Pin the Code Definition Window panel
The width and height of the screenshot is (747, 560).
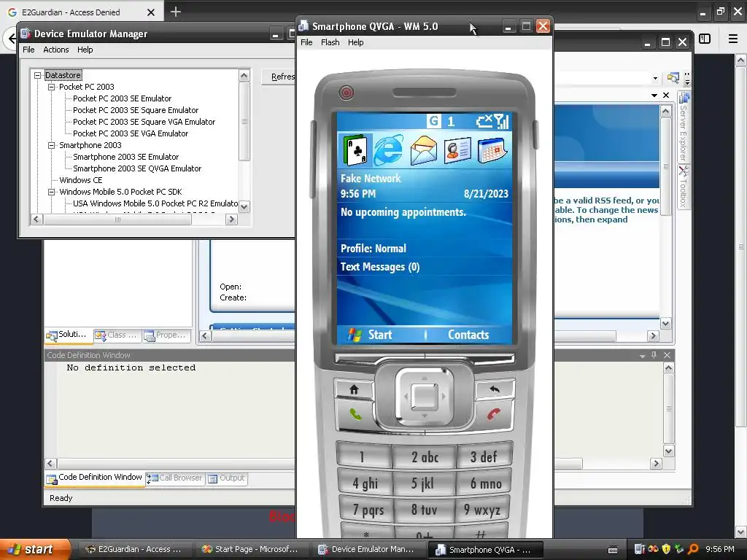click(x=654, y=355)
